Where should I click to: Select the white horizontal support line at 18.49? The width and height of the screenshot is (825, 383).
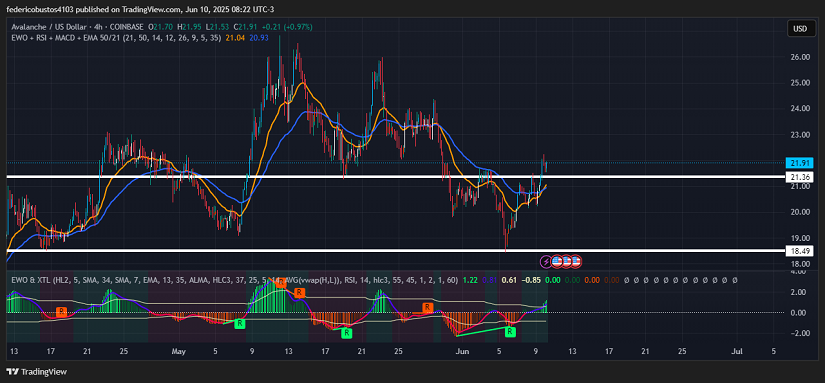[x=395, y=251]
